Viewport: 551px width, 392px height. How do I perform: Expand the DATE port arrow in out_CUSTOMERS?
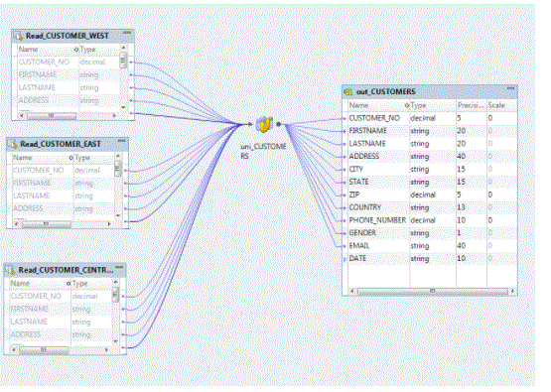click(x=344, y=259)
